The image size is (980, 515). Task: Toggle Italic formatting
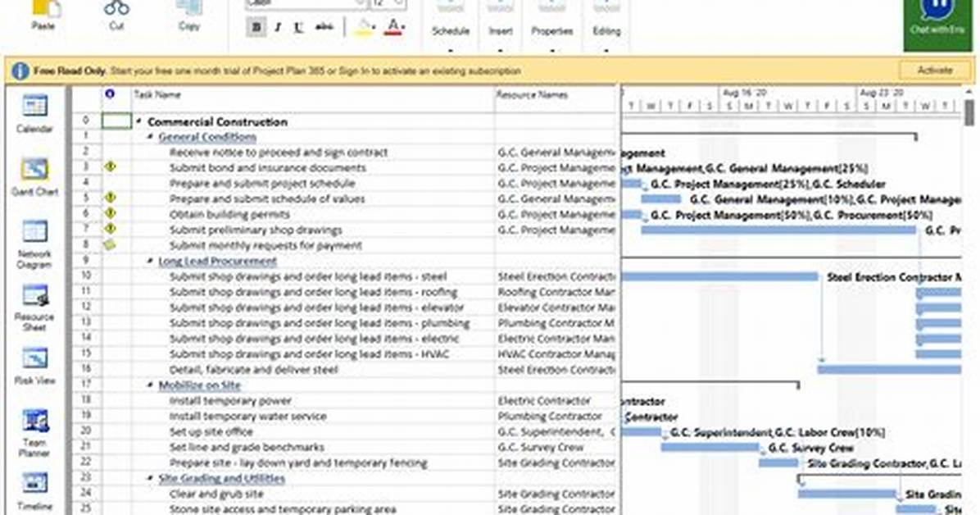click(278, 27)
